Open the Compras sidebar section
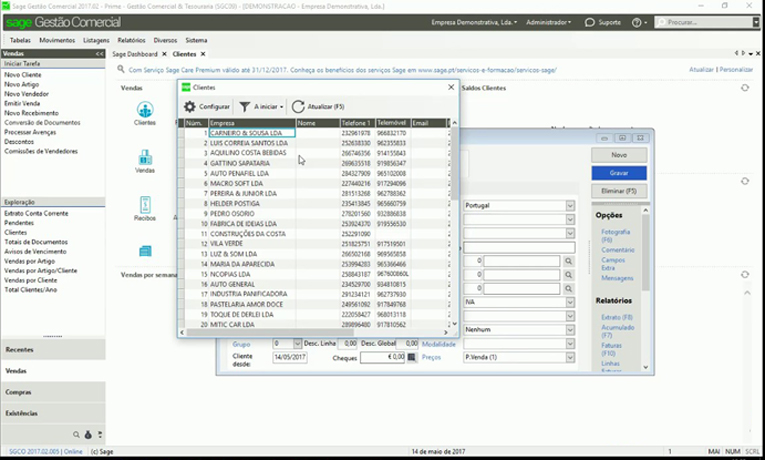765x460 pixels. pyautogui.click(x=53, y=392)
